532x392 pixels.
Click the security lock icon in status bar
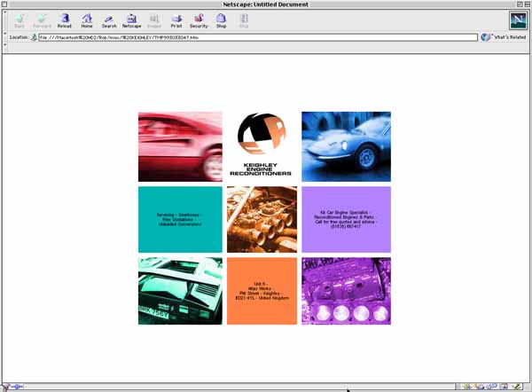coord(5,386)
